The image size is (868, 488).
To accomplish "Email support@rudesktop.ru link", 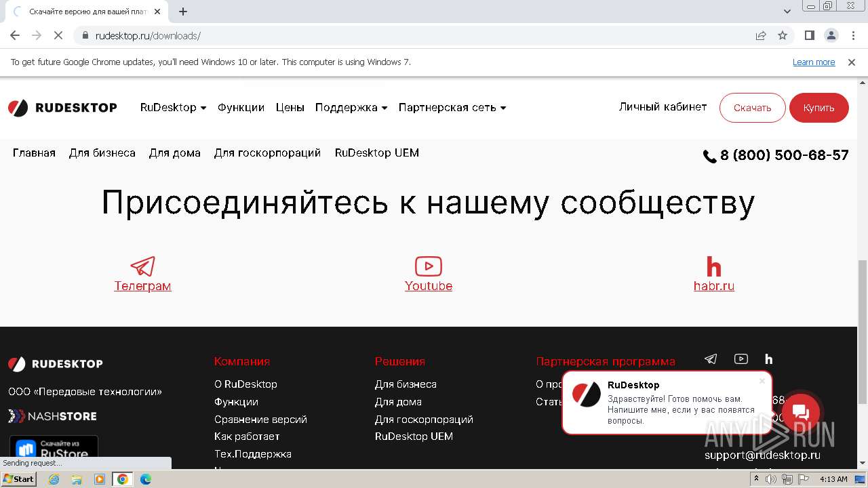I will pos(762,455).
